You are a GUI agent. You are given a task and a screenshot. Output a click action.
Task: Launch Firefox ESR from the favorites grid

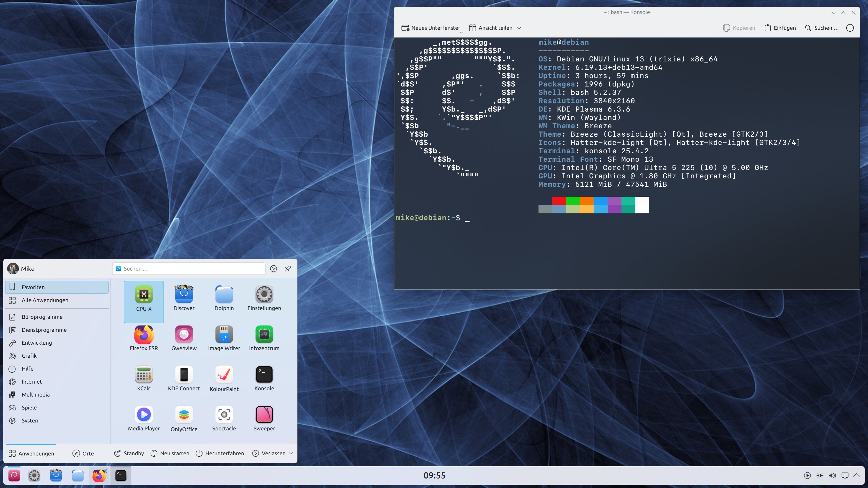[x=144, y=338]
